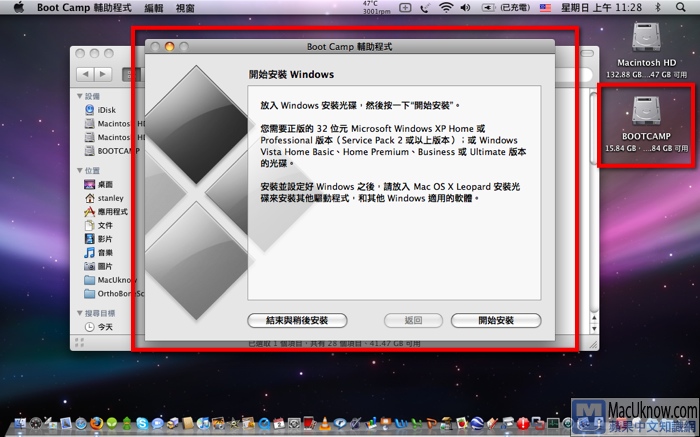Viewport: 700px width, 437px height.
Task: Select 音樂 folder in Finder sidebar
Action: pos(105,253)
